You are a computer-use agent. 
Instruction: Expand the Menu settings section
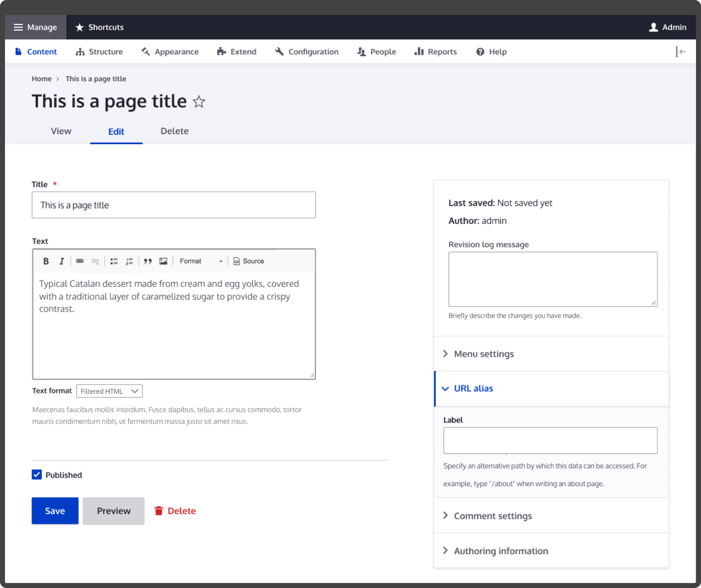pyautogui.click(x=483, y=354)
